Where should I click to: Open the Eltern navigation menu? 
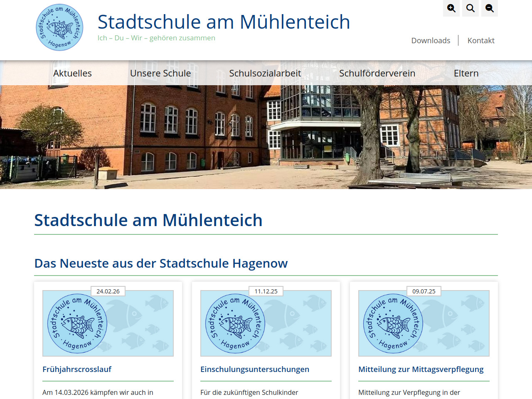coord(466,73)
